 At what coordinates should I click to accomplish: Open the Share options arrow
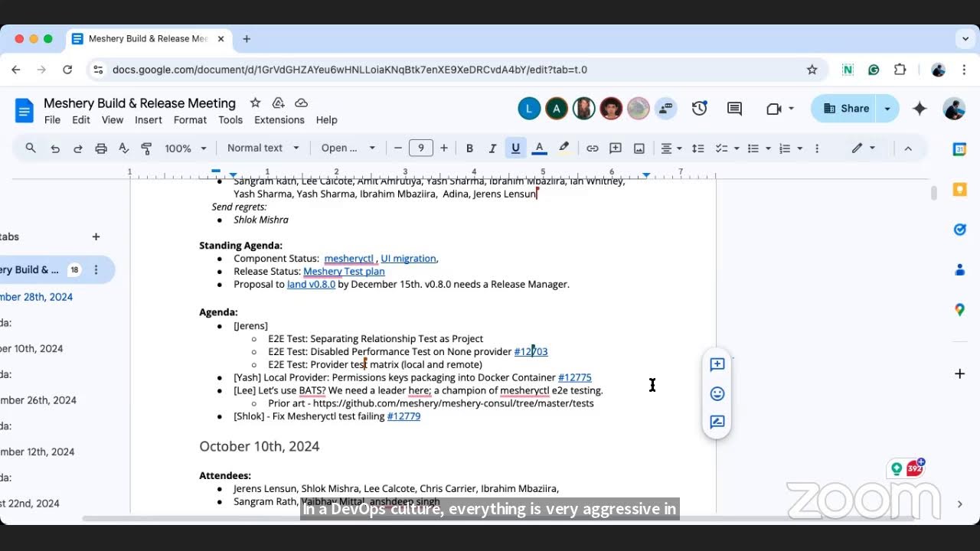(x=887, y=109)
